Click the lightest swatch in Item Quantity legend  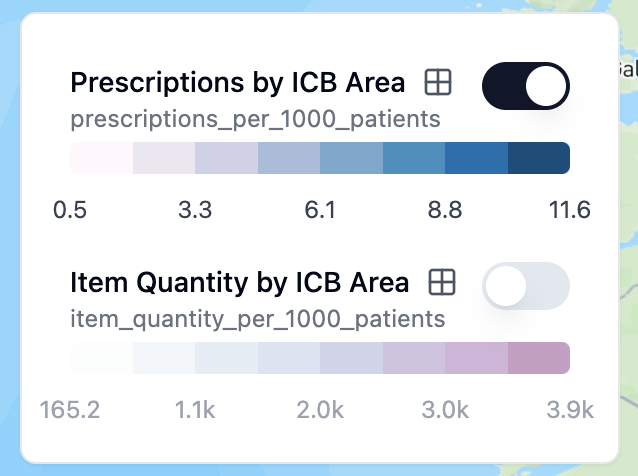click(101, 358)
